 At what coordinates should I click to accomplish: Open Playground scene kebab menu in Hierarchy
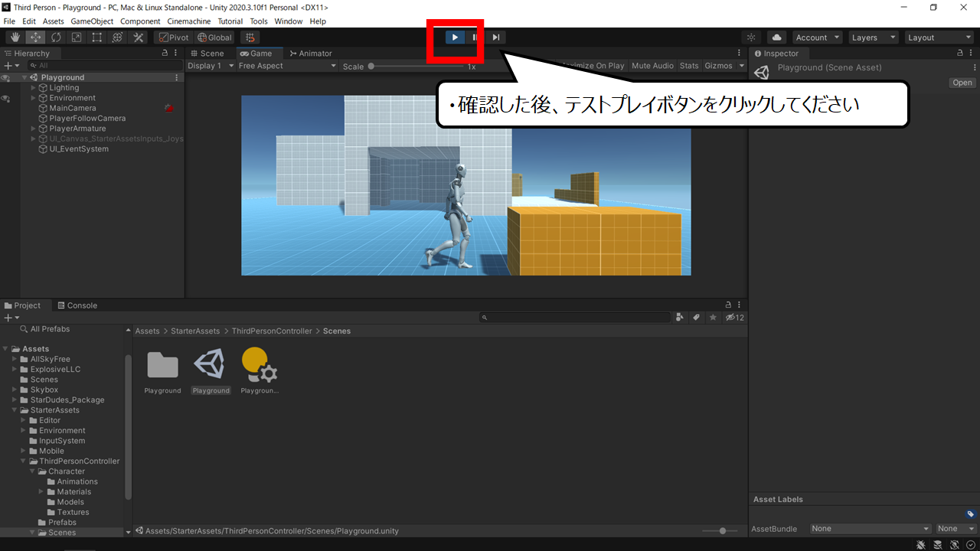(x=178, y=77)
